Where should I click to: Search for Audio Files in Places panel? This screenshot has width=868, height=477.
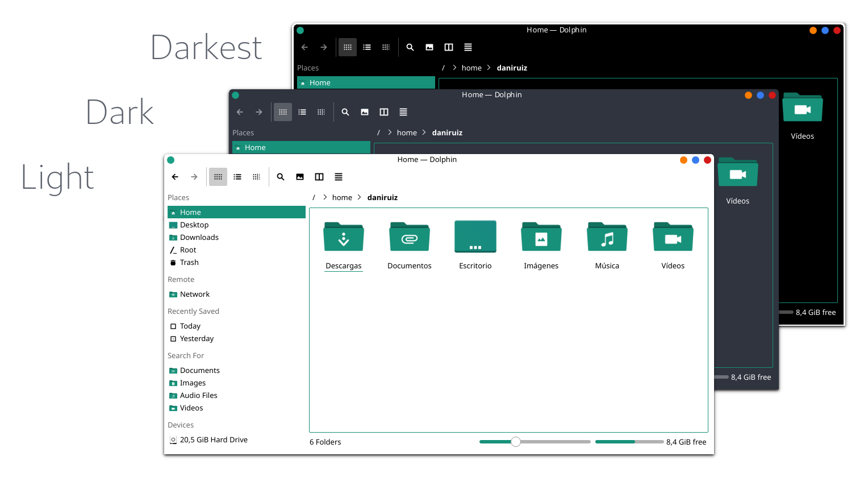coord(236,395)
